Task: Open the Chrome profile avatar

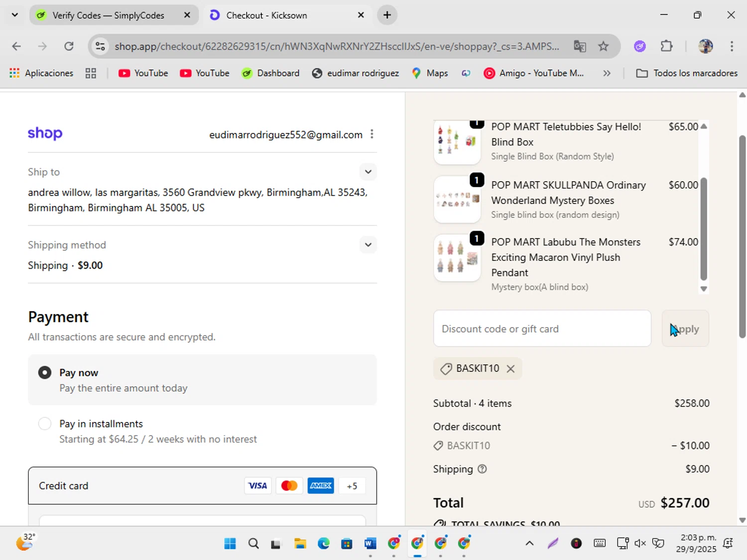Action: point(706,46)
